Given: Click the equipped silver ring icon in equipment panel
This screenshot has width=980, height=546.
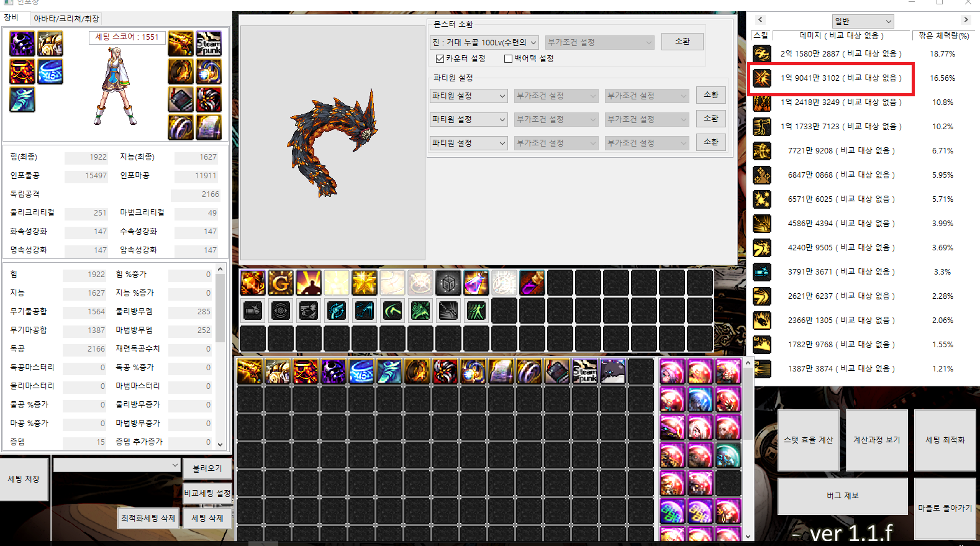Looking at the screenshot, I should click(x=181, y=127).
